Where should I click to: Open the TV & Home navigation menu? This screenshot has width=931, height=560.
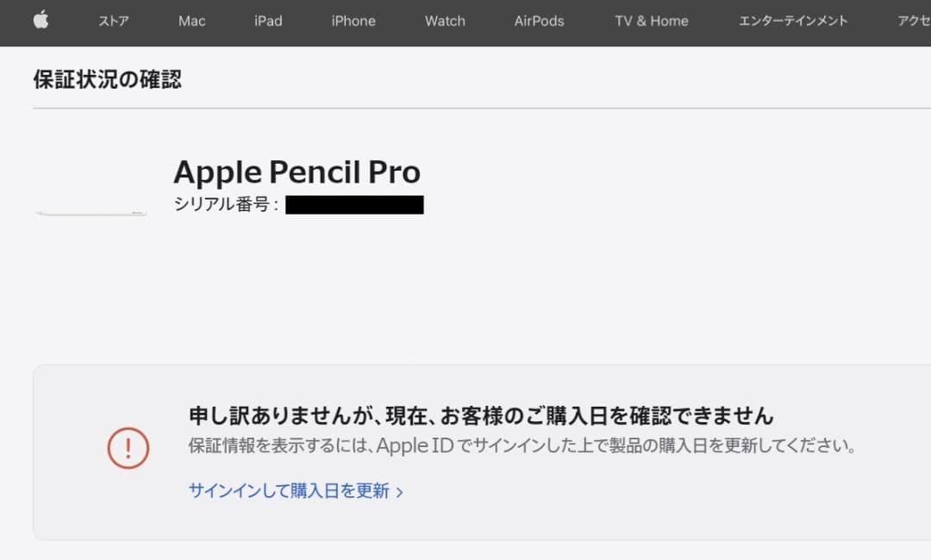pyautogui.click(x=651, y=21)
